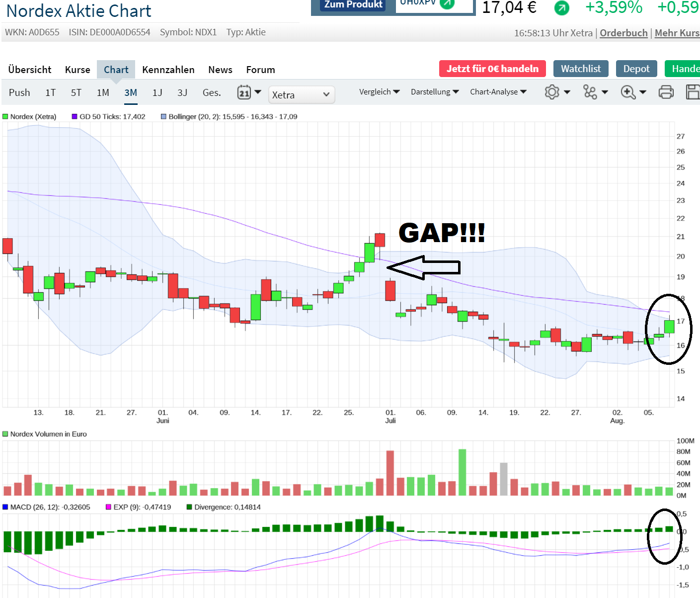Click the zoom-in magnifier icon
Viewport: 700px width, 598px height.
pos(628,92)
